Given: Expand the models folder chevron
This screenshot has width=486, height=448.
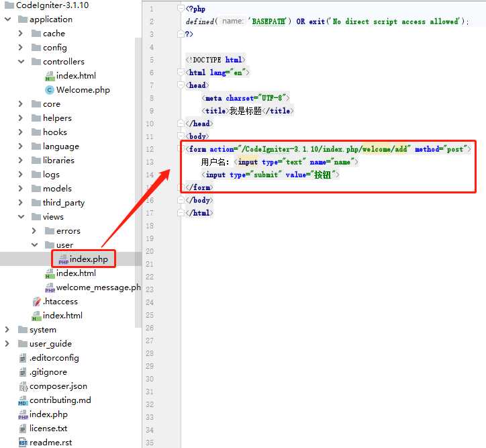Looking at the screenshot, I should tap(21, 189).
